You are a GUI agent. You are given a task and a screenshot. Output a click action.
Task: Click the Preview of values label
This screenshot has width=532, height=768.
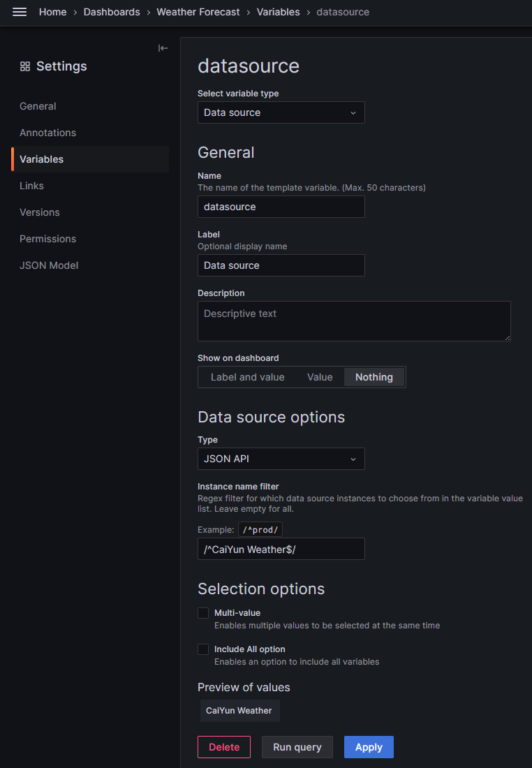pyautogui.click(x=244, y=687)
